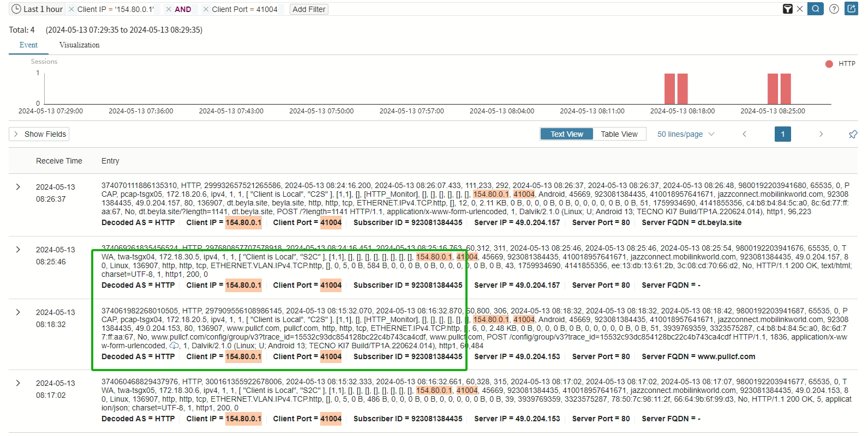Switch to the Visualization tab
Viewport: 868px width, 436px height.
pos(79,45)
